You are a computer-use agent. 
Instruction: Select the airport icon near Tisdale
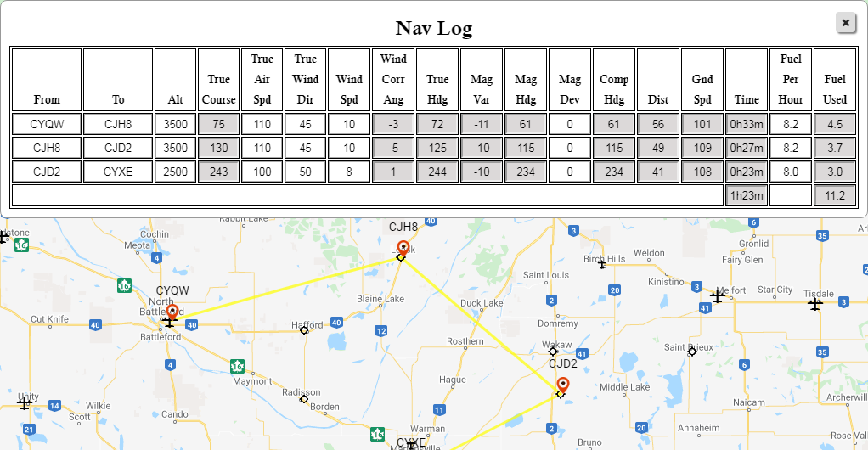(x=815, y=303)
